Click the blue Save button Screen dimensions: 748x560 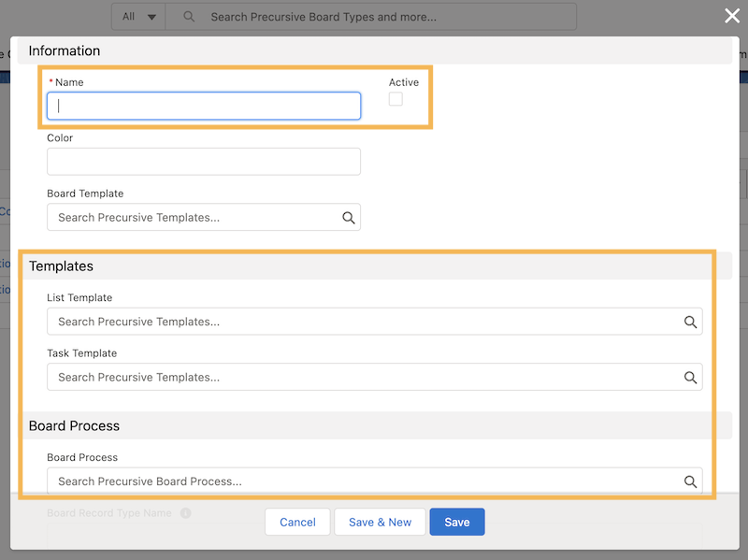(456, 522)
